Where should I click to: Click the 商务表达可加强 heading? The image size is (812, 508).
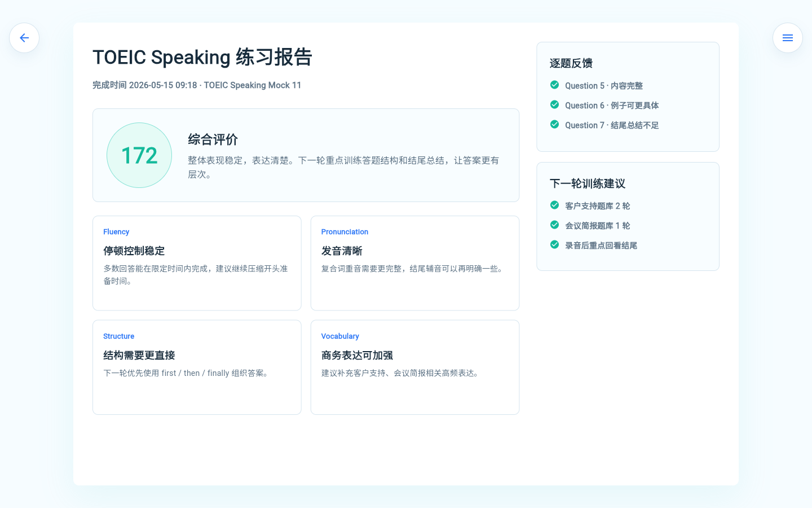357,355
